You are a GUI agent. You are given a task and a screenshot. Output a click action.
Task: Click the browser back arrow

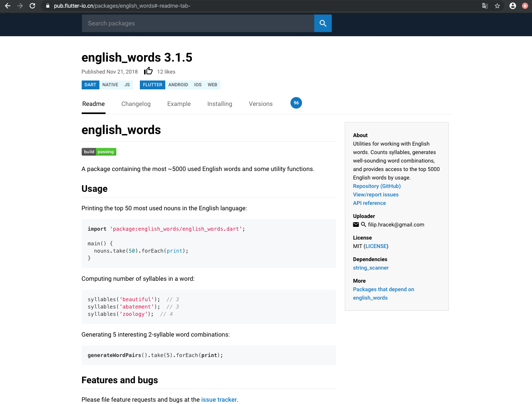click(8, 6)
